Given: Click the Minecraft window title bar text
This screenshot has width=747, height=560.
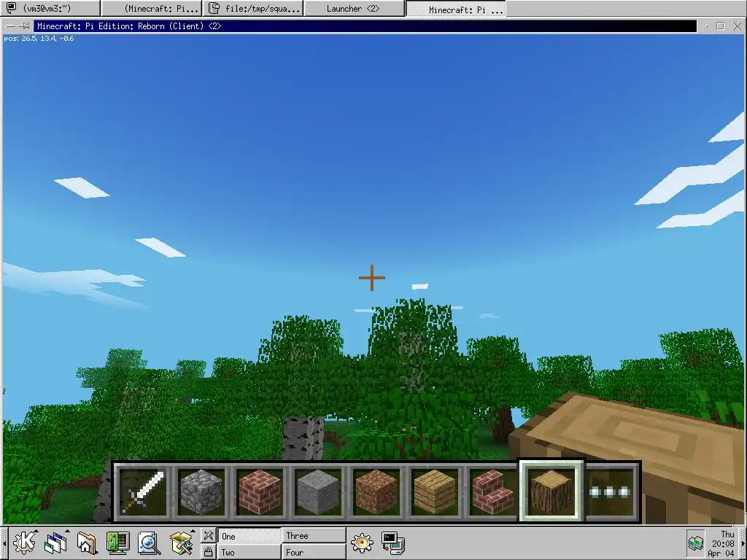Looking at the screenshot, I should point(129,26).
